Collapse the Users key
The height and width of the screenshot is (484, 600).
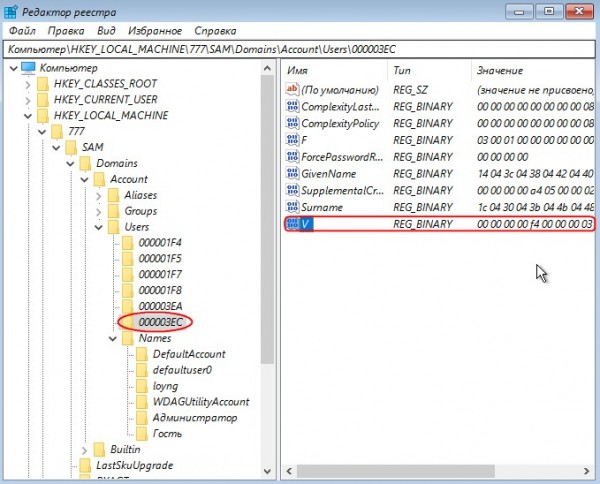click(99, 227)
